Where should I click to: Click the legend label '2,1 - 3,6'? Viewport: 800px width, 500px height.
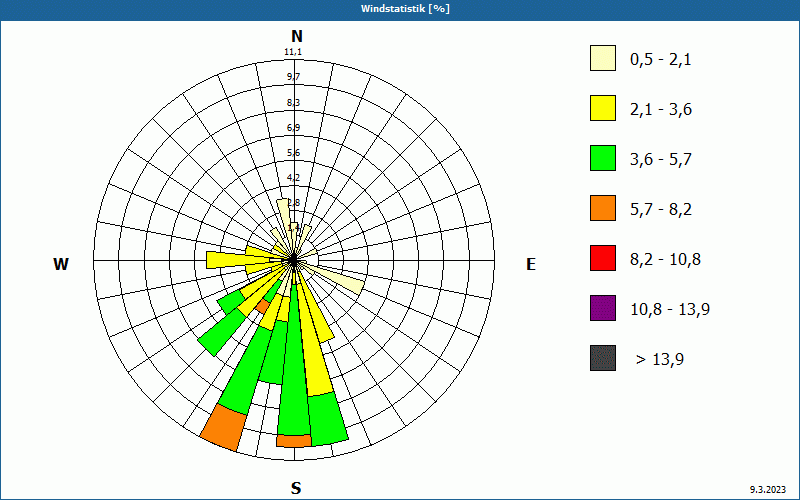pyautogui.click(x=661, y=110)
